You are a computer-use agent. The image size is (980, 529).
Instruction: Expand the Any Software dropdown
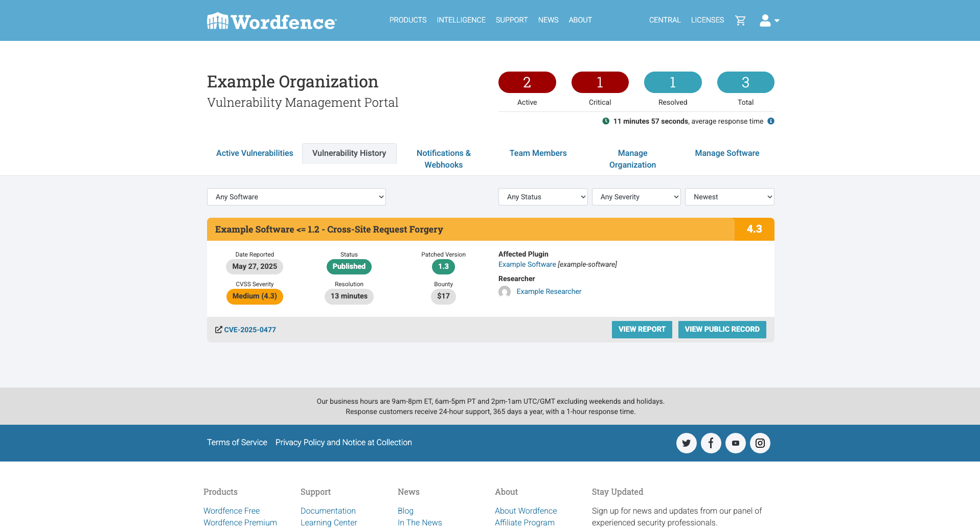click(x=296, y=197)
